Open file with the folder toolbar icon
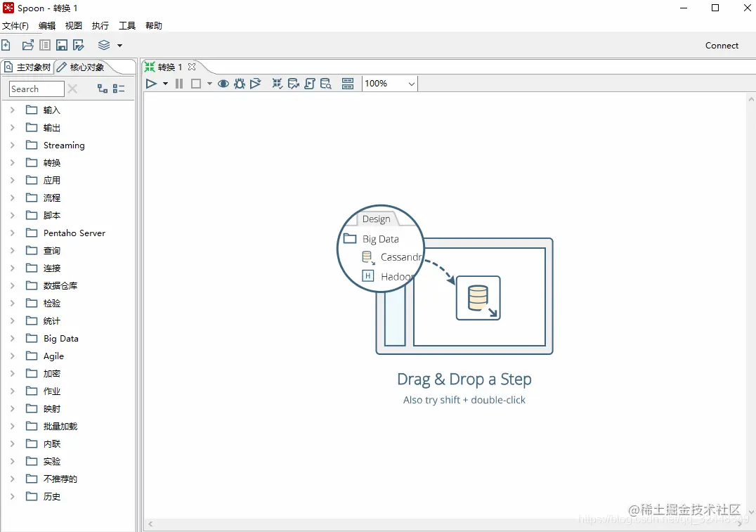The image size is (756, 532). click(28, 46)
